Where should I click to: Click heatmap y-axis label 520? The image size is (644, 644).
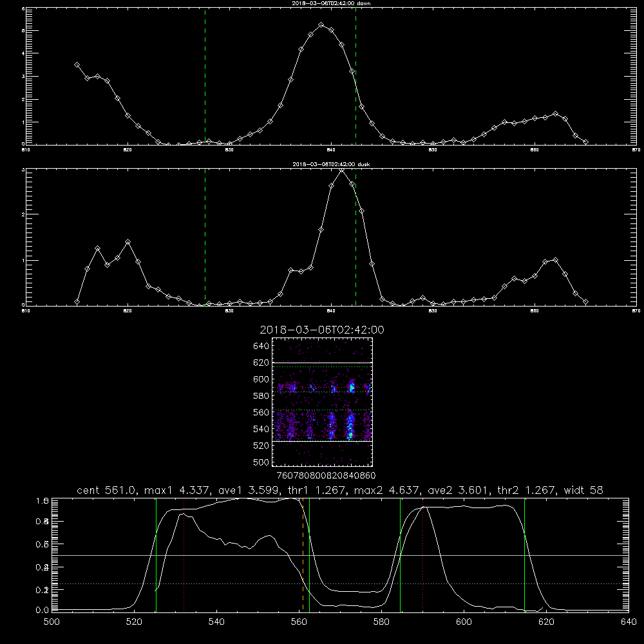point(261,446)
